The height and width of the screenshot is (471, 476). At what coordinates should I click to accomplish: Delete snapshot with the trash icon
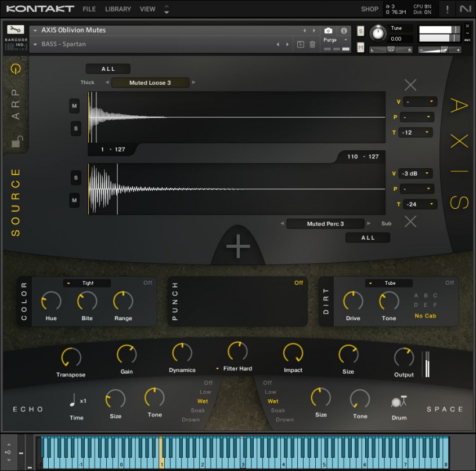[312, 44]
